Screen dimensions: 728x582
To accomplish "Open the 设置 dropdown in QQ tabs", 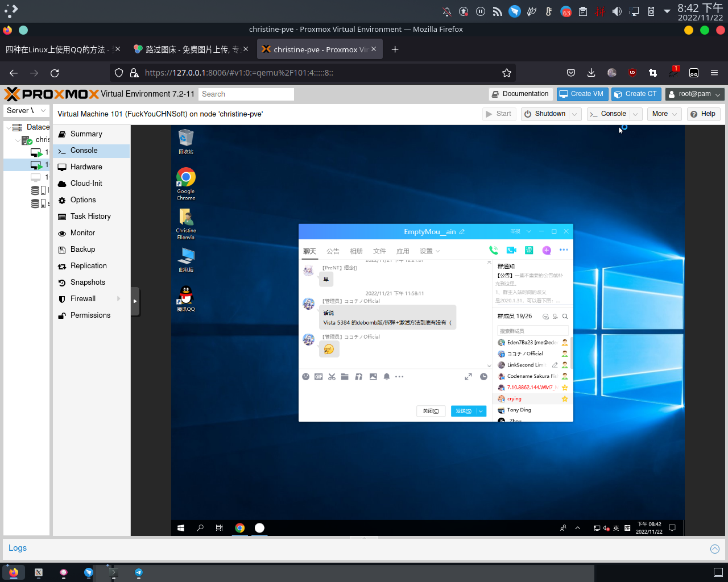I will coord(430,251).
